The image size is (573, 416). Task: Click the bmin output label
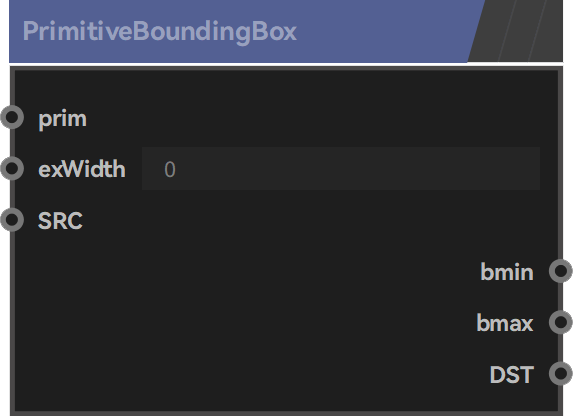(507, 272)
